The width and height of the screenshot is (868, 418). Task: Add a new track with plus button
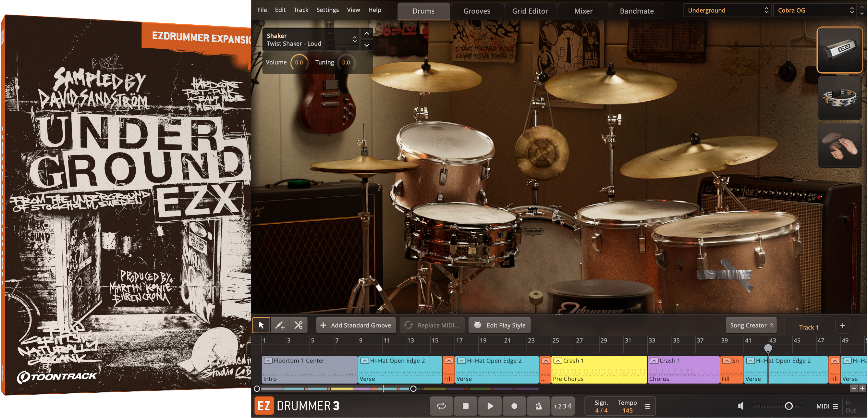click(843, 326)
